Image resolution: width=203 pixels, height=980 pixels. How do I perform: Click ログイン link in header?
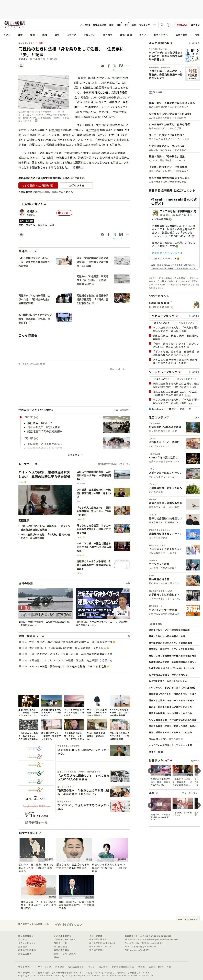[195, 25]
